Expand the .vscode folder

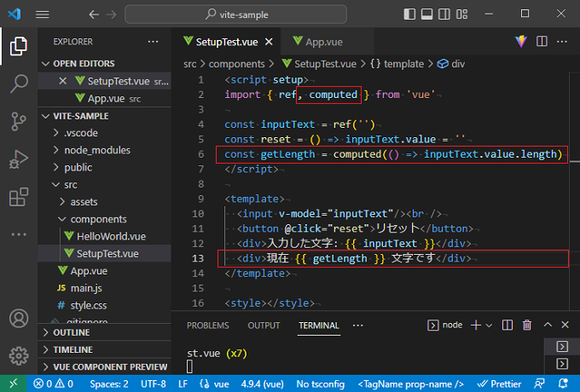(x=104, y=133)
